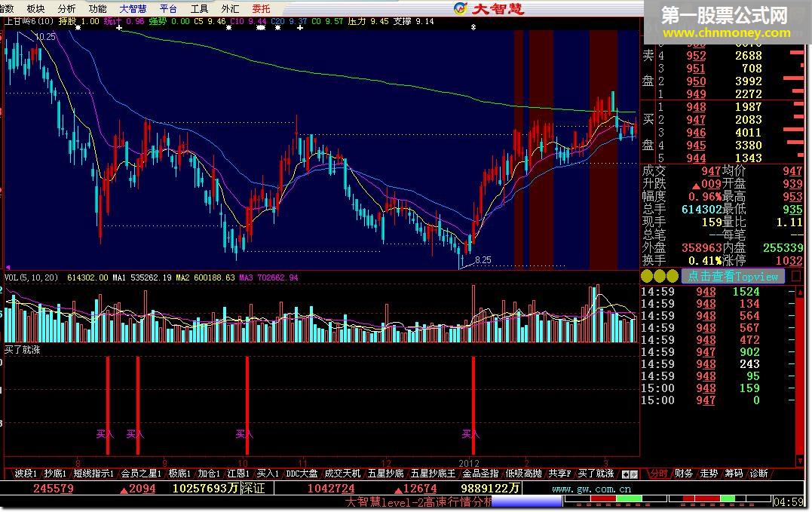Click the tick row with volume 1524
The height and width of the screenshot is (512, 812).
pyautogui.click(x=717, y=292)
